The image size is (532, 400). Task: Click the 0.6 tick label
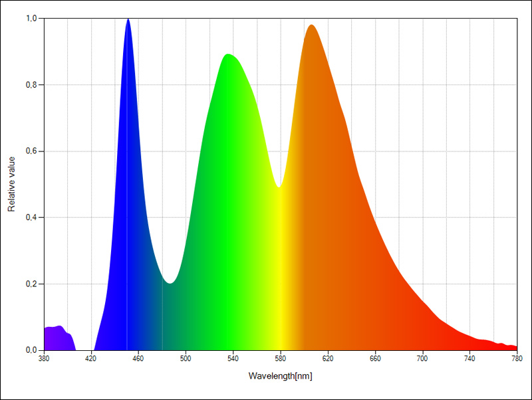(31, 151)
